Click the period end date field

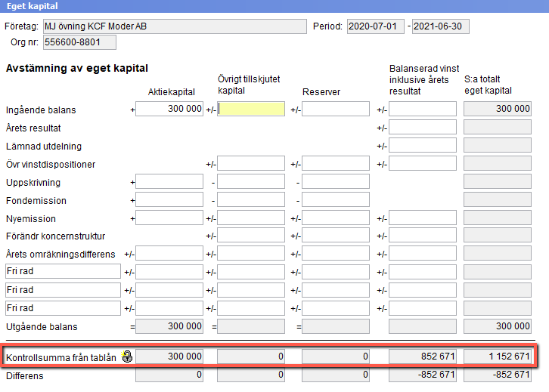tap(440, 26)
